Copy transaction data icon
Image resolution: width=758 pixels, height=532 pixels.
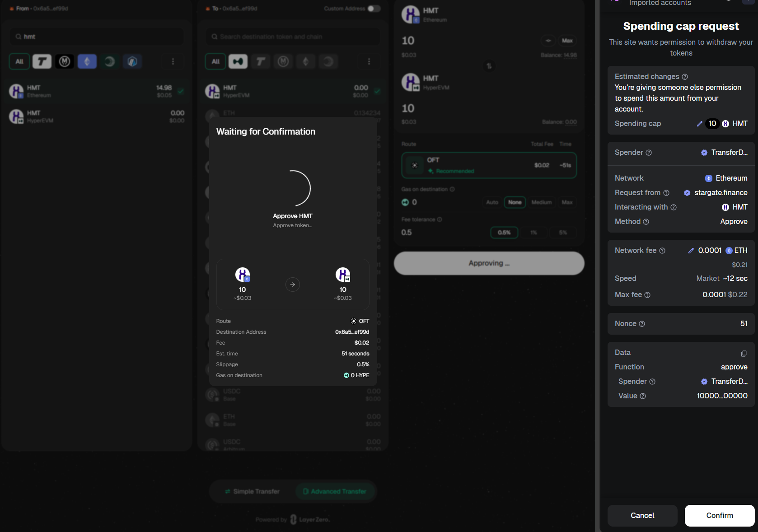[744, 353]
